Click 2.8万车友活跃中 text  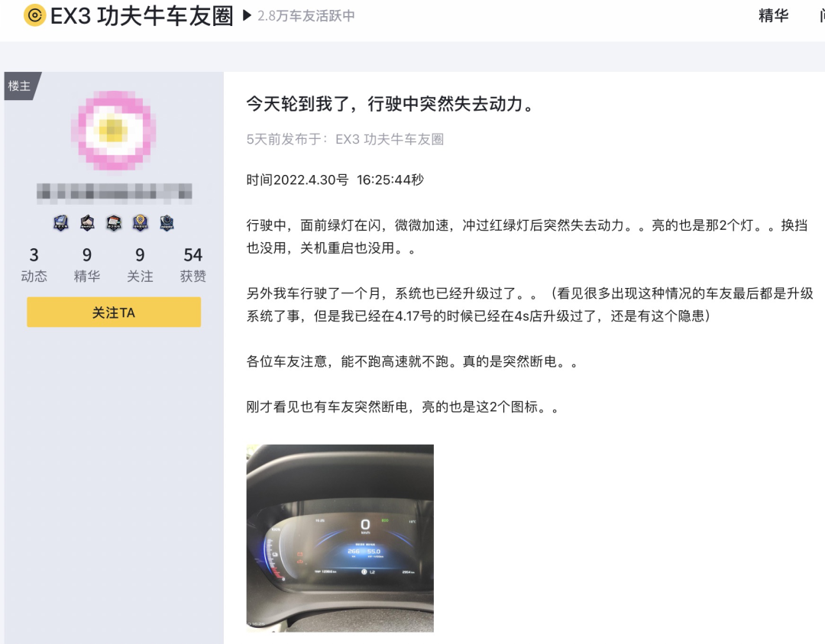(306, 16)
